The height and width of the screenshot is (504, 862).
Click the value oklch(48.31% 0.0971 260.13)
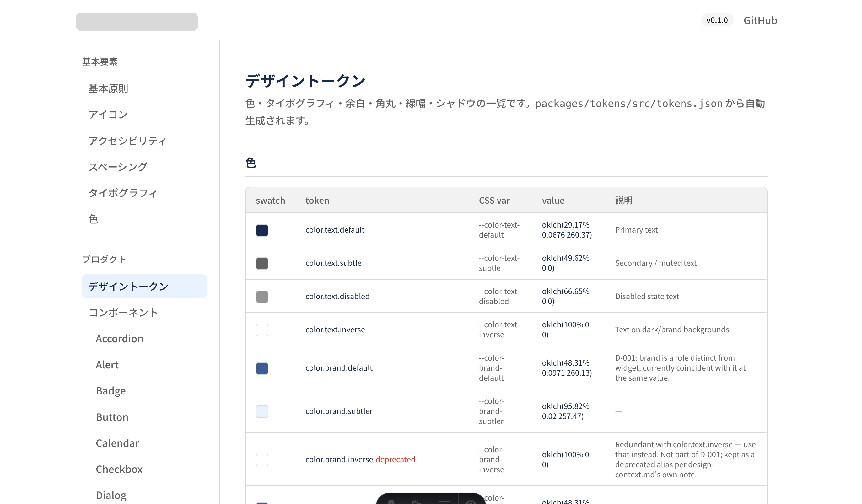point(567,367)
